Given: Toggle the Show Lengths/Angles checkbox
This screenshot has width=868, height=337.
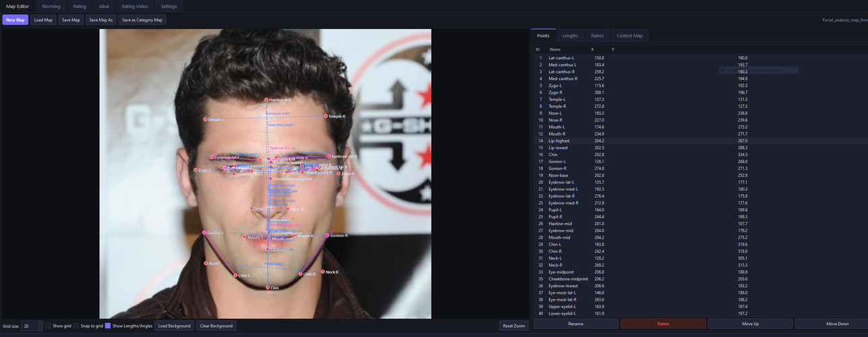Looking at the screenshot, I should 108,326.
